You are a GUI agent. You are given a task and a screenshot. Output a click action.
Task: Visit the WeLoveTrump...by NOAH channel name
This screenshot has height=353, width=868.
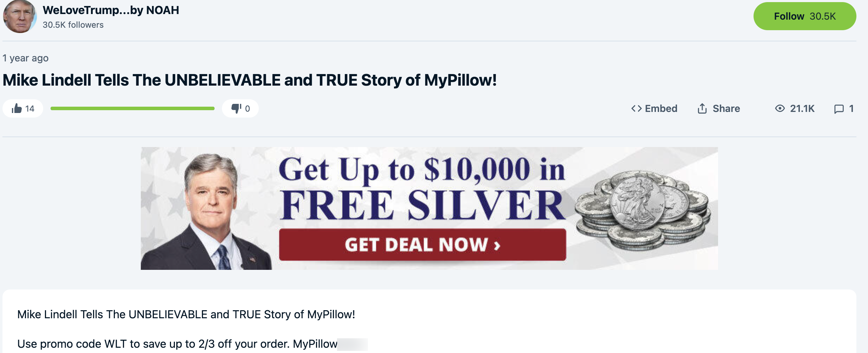coord(111,10)
